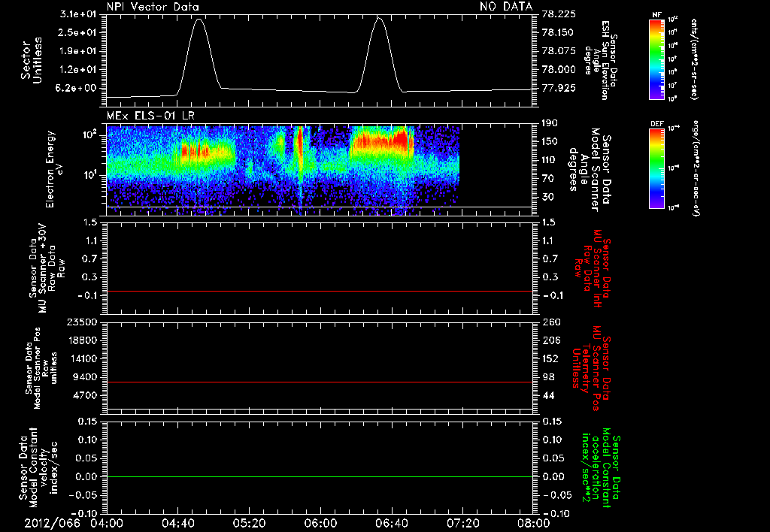This screenshot has height=532, width=770.
Task: Click the 'DEF' label above the color bar
Action: click(x=657, y=124)
